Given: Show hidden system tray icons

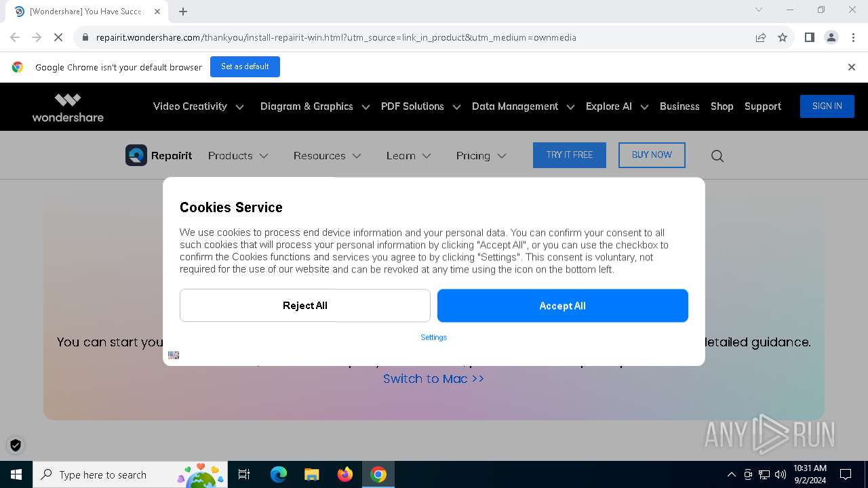Looking at the screenshot, I should click(731, 474).
